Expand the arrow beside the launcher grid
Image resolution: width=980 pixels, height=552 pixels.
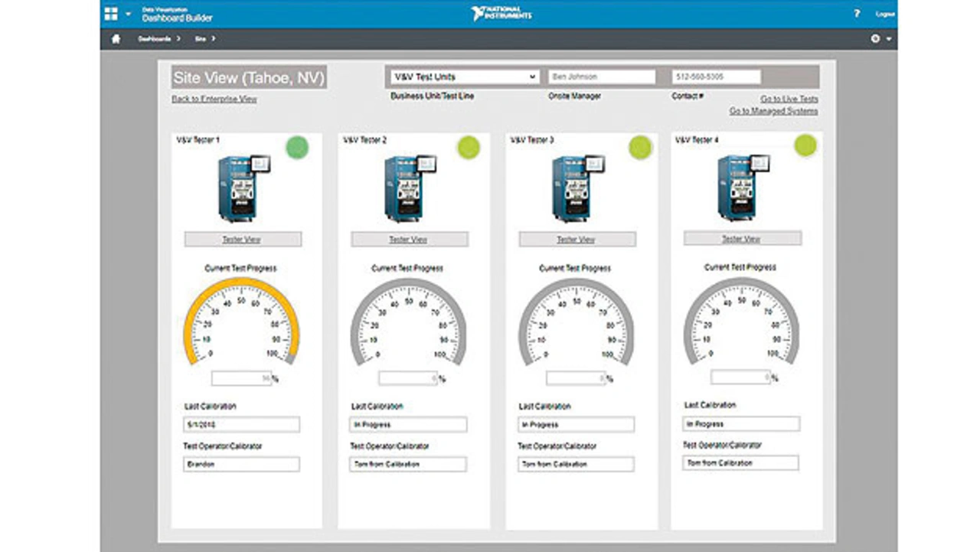click(x=128, y=15)
